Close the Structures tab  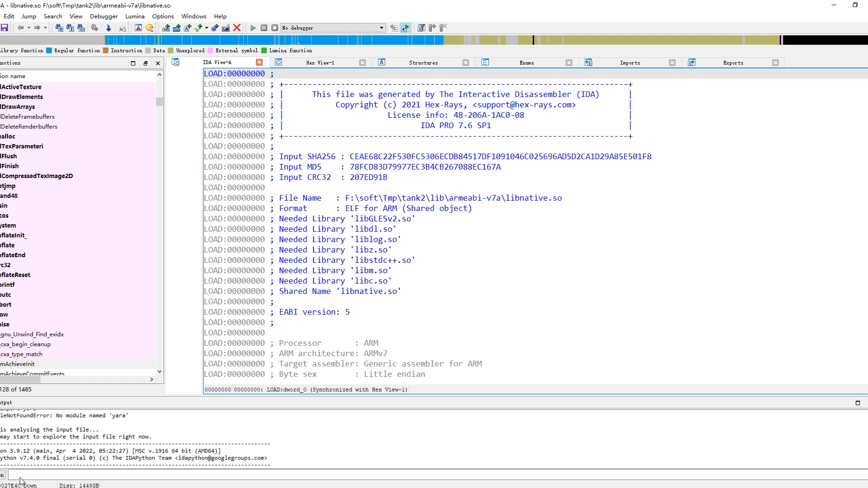click(466, 63)
